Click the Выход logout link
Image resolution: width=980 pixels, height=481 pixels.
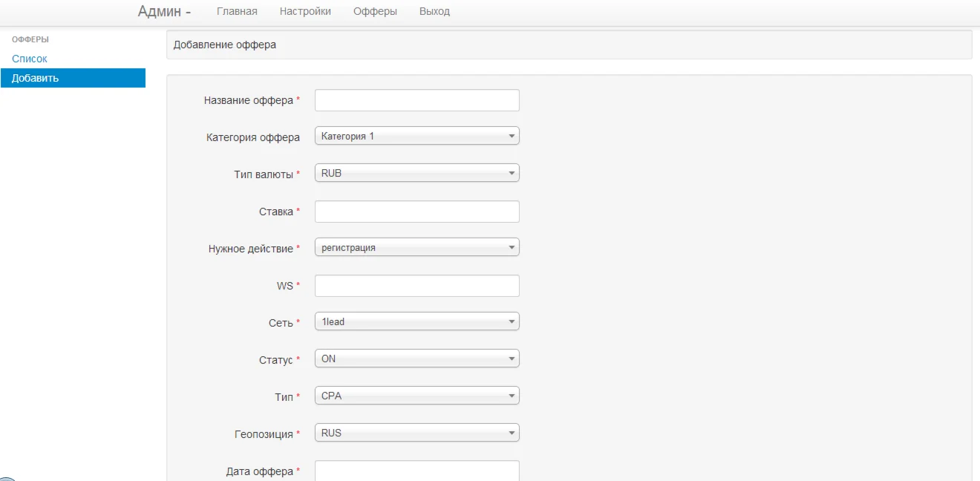click(434, 12)
